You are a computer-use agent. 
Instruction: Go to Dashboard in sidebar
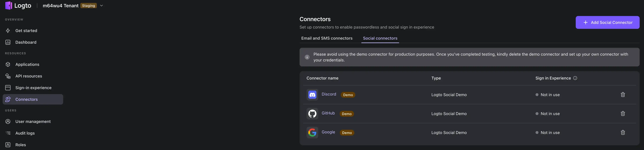(26, 42)
